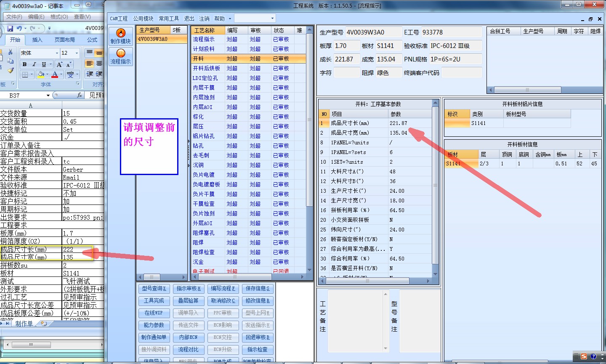The width and height of the screenshot is (606, 364).
Task: Click the 成长 field showing 221.87
Action: click(x=347, y=59)
